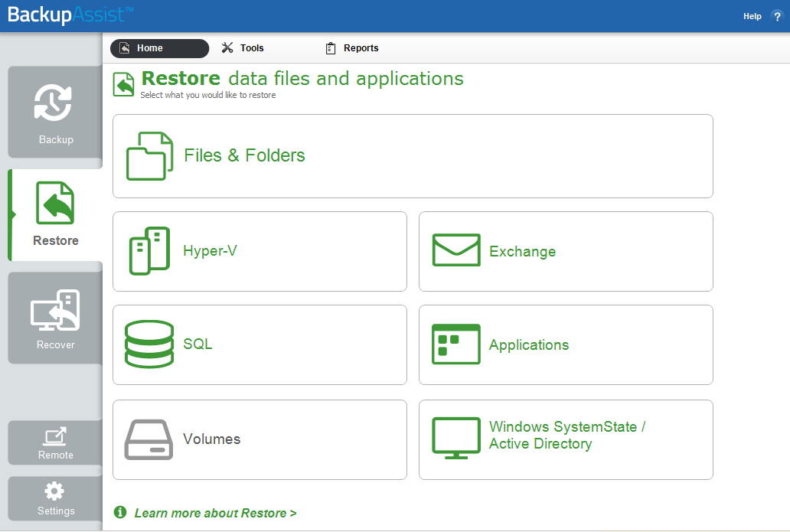Click the Files & Folders icon
790x532 pixels.
149,156
